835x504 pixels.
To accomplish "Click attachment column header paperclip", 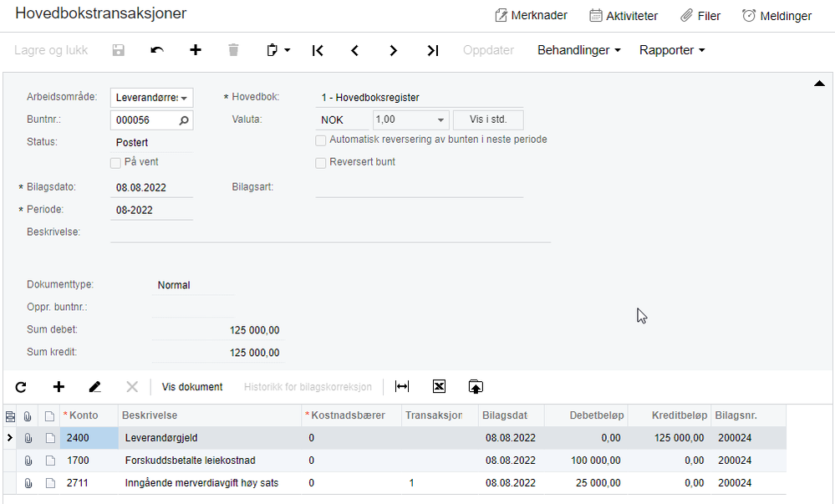I will pyautogui.click(x=28, y=416).
